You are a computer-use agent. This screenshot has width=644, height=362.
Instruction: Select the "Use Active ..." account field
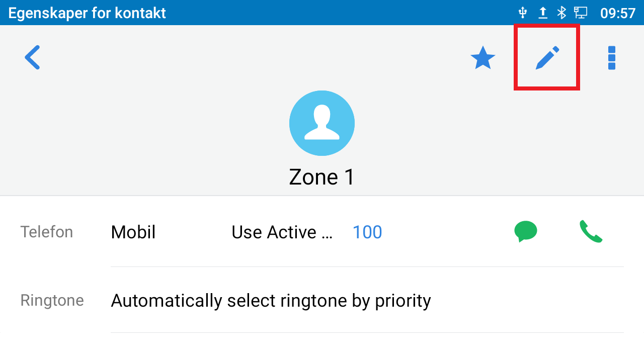point(282,232)
